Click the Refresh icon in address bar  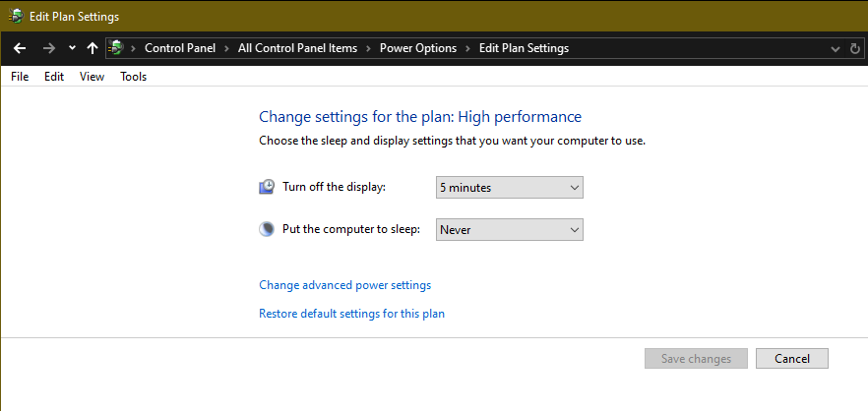(x=855, y=48)
